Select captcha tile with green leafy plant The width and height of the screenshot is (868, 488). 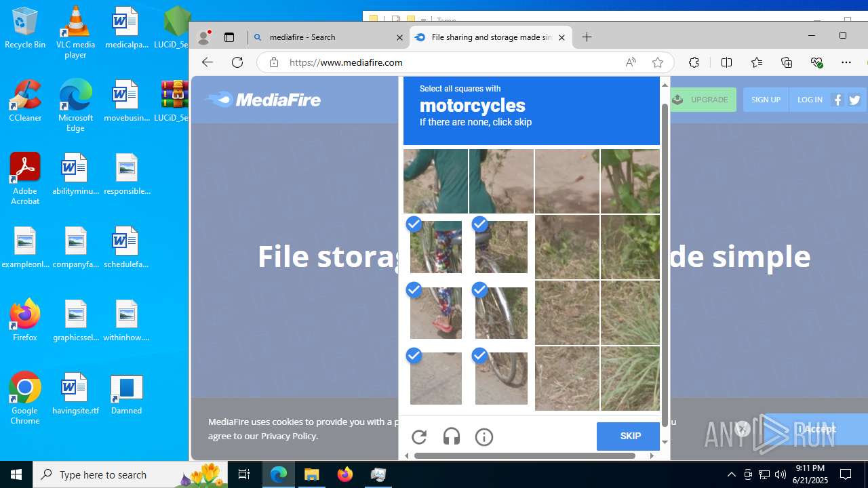(x=630, y=181)
